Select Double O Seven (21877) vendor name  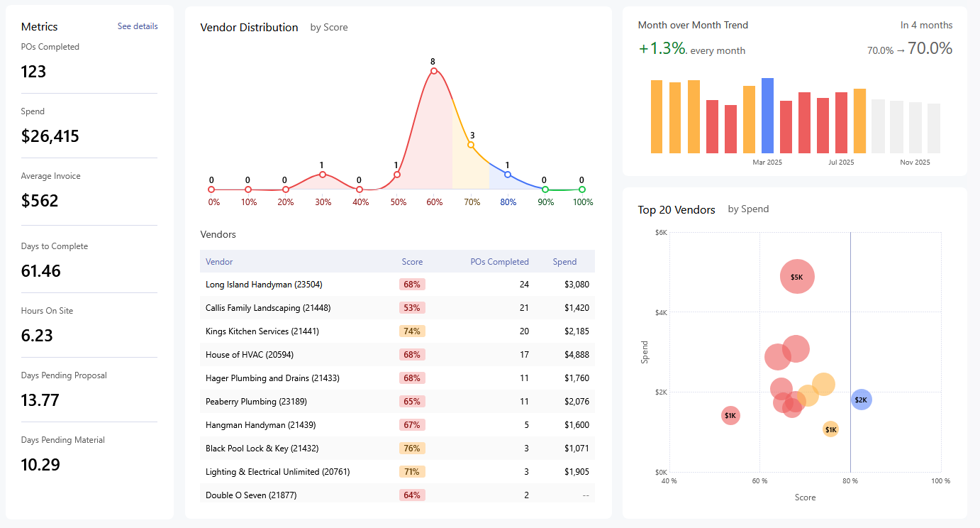[x=251, y=495]
